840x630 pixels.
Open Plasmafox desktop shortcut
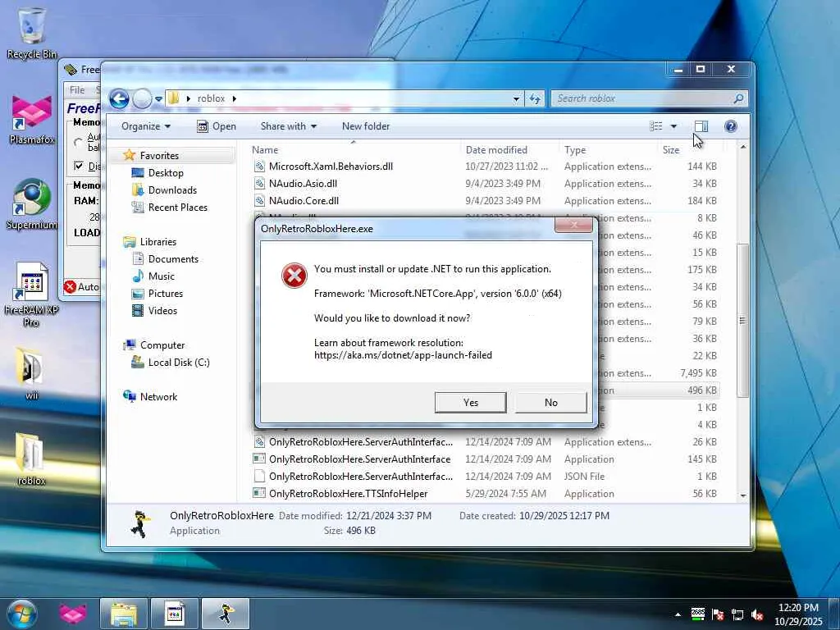click(x=32, y=120)
